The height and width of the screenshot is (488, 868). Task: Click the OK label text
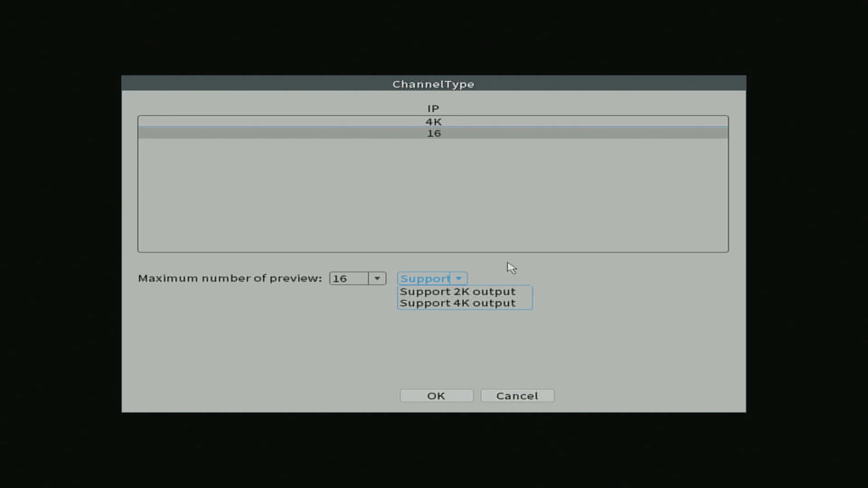click(x=436, y=396)
